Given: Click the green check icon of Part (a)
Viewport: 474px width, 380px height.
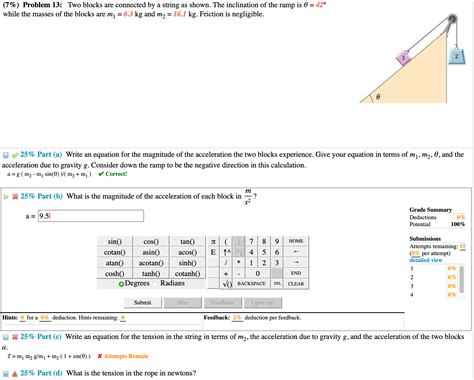Looking at the screenshot, I should tap(15, 155).
